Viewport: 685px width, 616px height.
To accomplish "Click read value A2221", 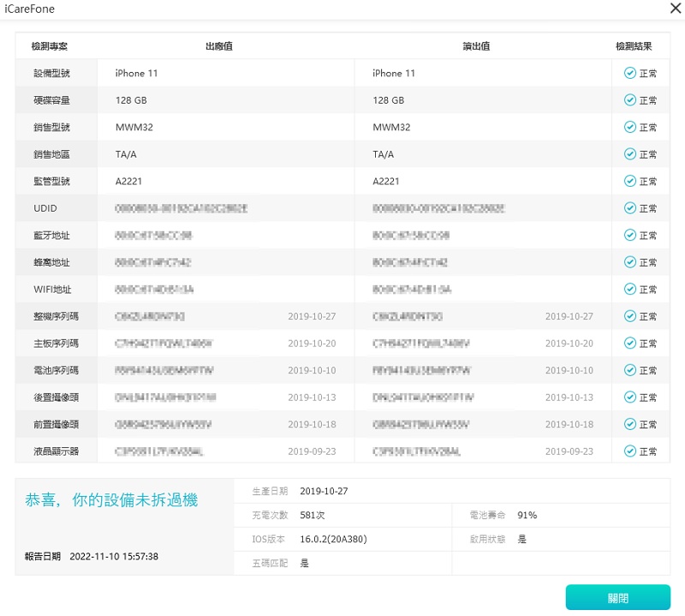I will click(386, 181).
